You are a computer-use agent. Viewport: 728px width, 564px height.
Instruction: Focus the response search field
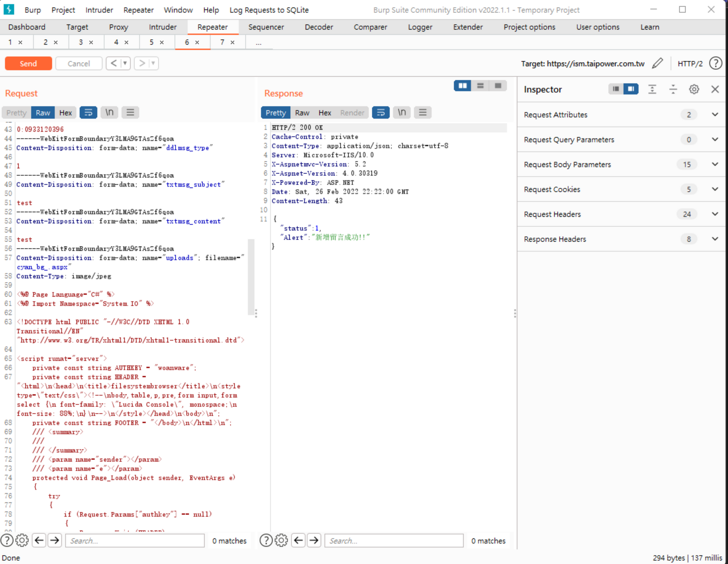pos(394,540)
